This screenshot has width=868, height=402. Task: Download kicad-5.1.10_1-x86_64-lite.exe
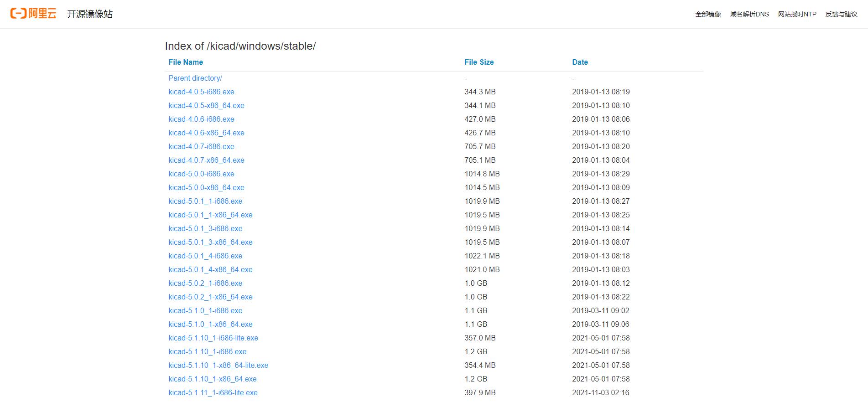(218, 365)
